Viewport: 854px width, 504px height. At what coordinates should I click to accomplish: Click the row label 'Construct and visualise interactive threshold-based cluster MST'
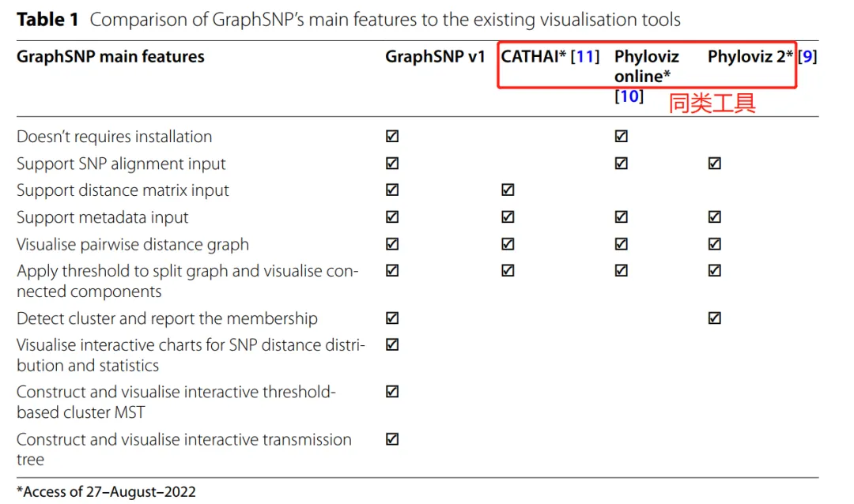[x=176, y=401]
